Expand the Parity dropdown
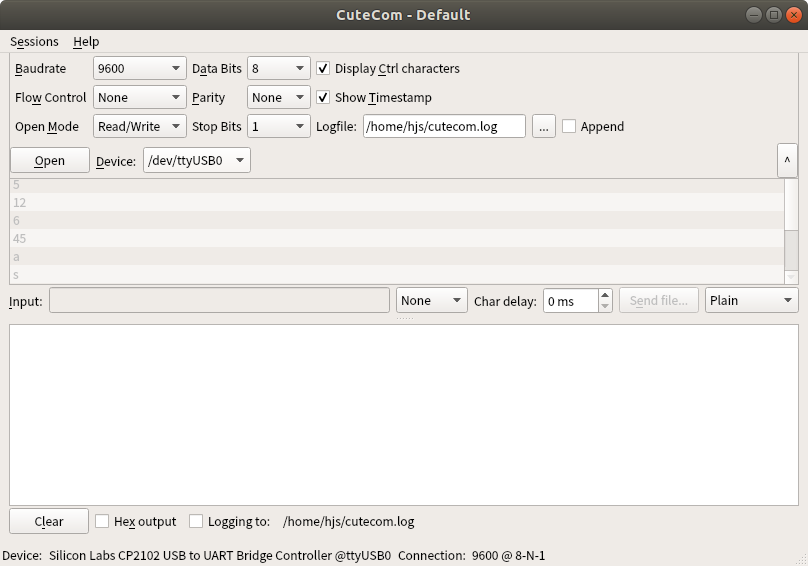 click(279, 97)
